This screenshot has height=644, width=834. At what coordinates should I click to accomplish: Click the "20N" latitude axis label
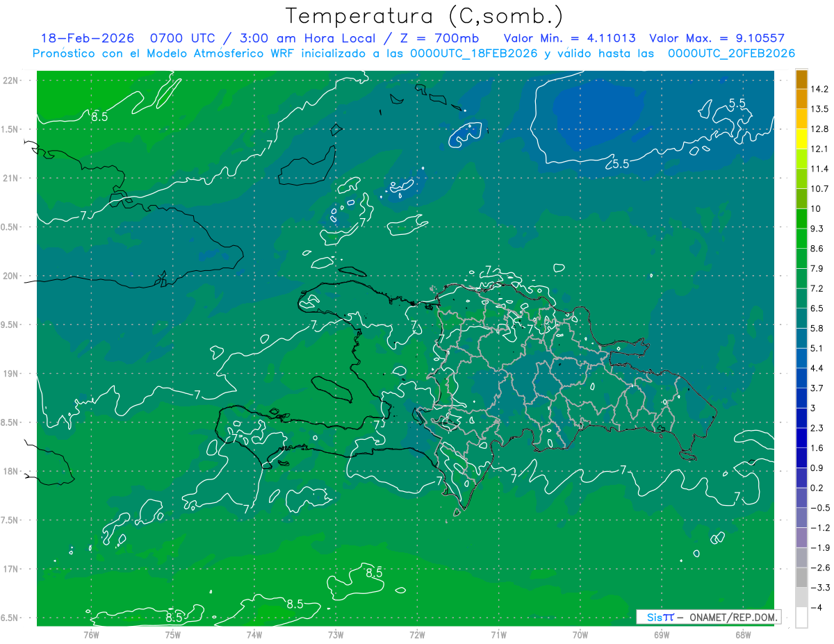(10, 276)
